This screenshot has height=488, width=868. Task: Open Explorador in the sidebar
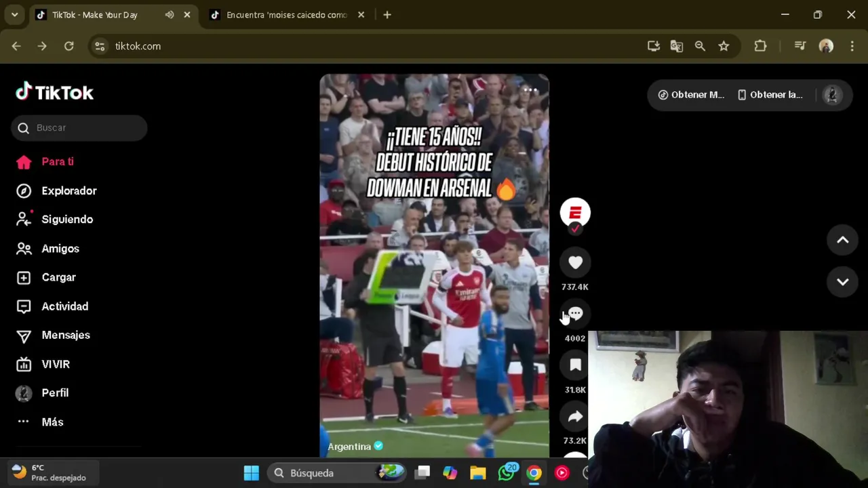(x=56, y=191)
